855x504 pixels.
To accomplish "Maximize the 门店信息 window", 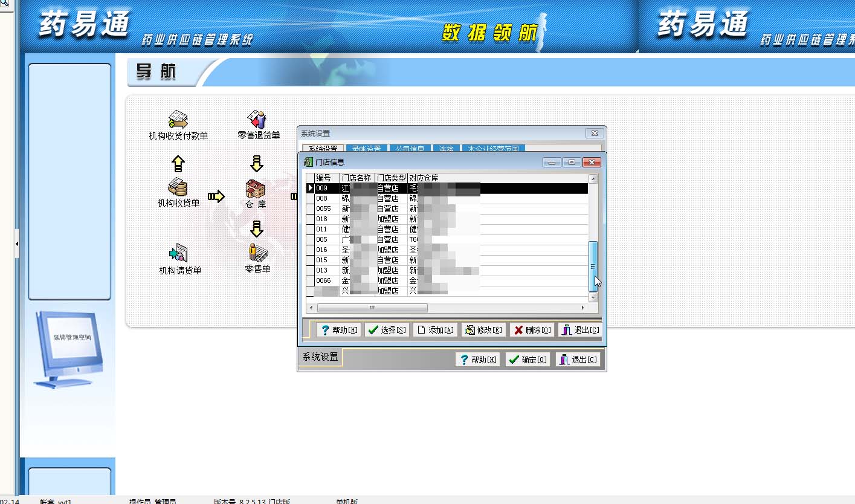I will [572, 162].
